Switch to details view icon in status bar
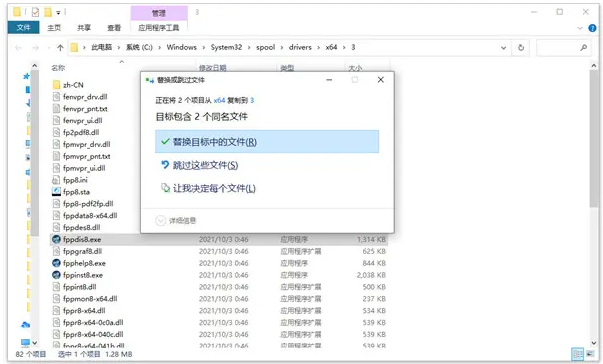603x364 pixels. click(x=577, y=354)
